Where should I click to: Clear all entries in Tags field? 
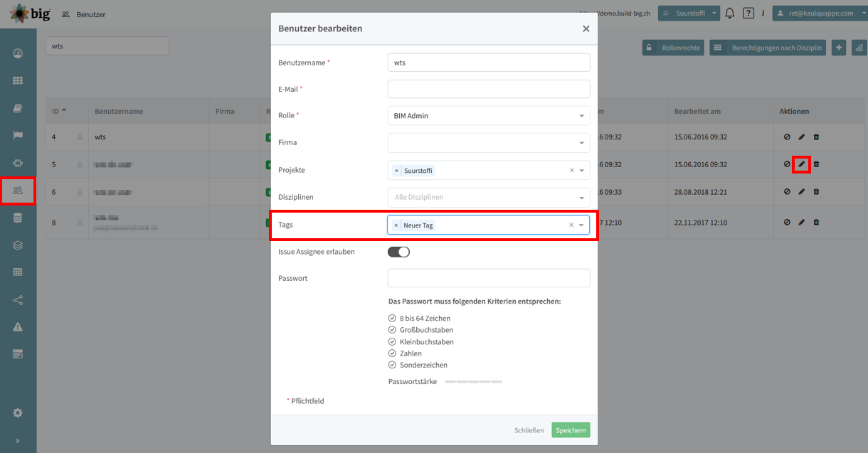click(571, 225)
